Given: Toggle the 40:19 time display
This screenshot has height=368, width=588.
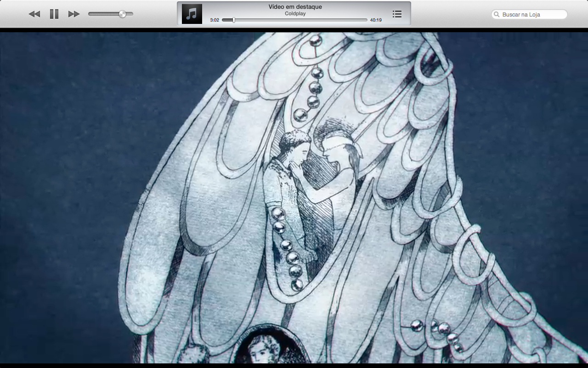Looking at the screenshot, I should (x=376, y=20).
